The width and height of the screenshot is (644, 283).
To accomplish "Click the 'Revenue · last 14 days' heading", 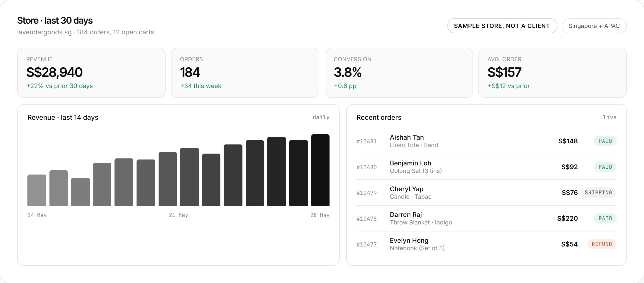I will [x=63, y=117].
